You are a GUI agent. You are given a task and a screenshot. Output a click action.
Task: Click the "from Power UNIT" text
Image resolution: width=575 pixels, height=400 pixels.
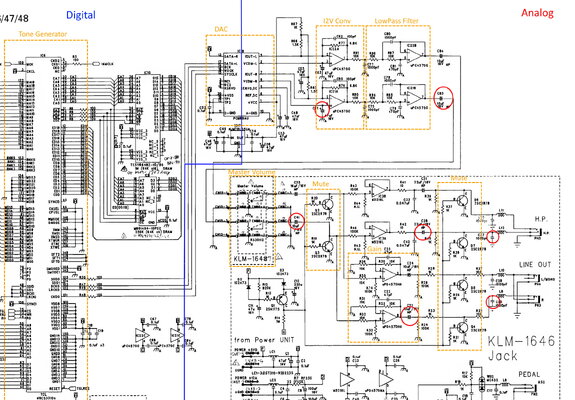264,340
